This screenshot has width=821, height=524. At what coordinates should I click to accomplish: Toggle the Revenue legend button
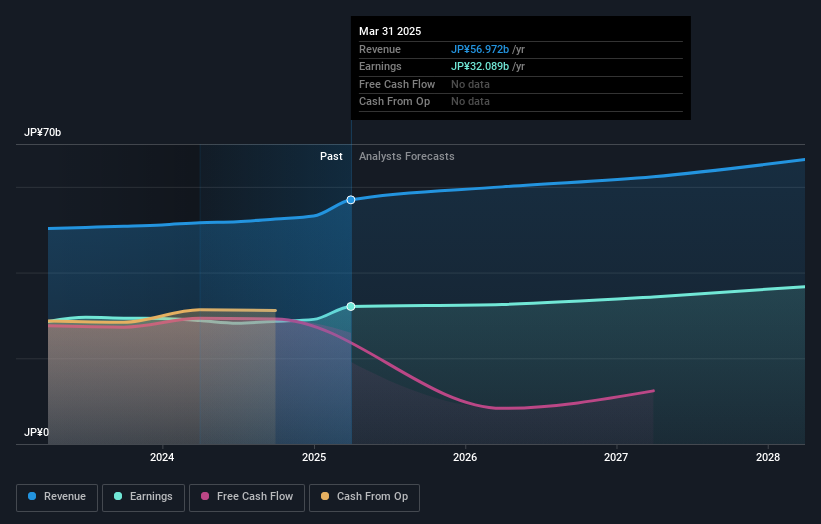pos(57,497)
